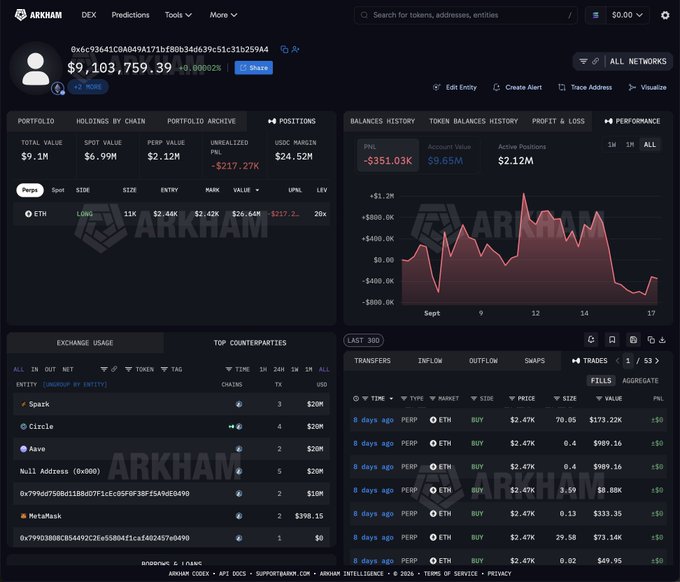The height and width of the screenshot is (582, 680).
Task: Click the link icon near All Networks
Action: pyautogui.click(x=595, y=61)
